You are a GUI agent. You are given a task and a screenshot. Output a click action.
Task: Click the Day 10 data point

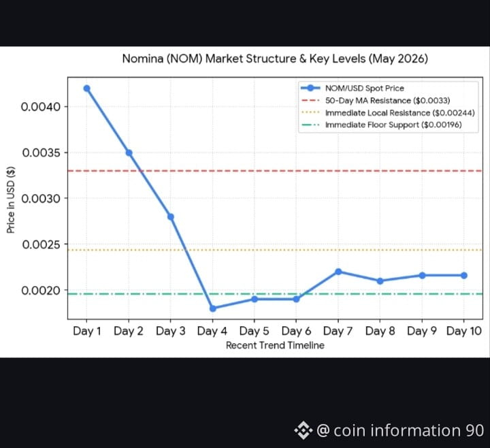click(x=464, y=276)
